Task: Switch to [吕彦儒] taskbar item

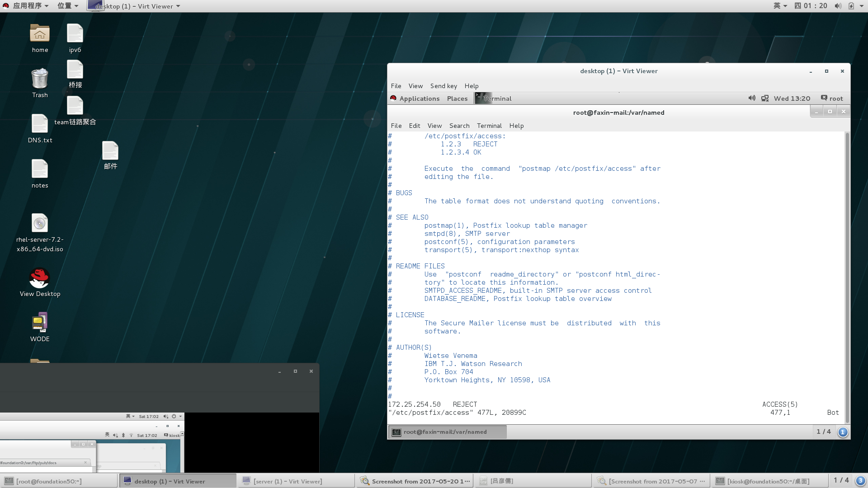Action: click(533, 481)
